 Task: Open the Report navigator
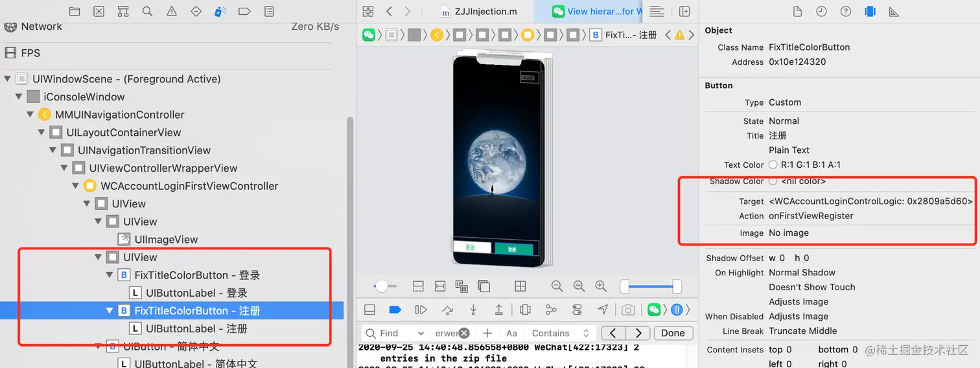pyautogui.click(x=269, y=12)
